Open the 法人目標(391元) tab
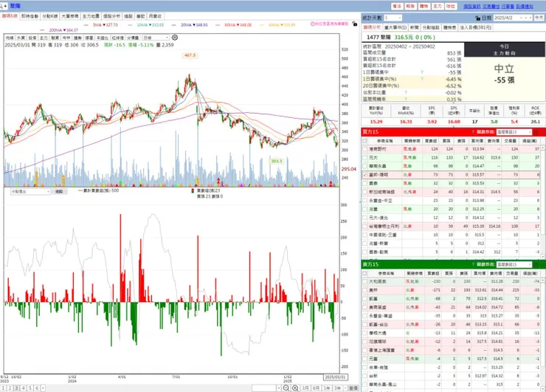546x392 pixels. tap(475, 27)
